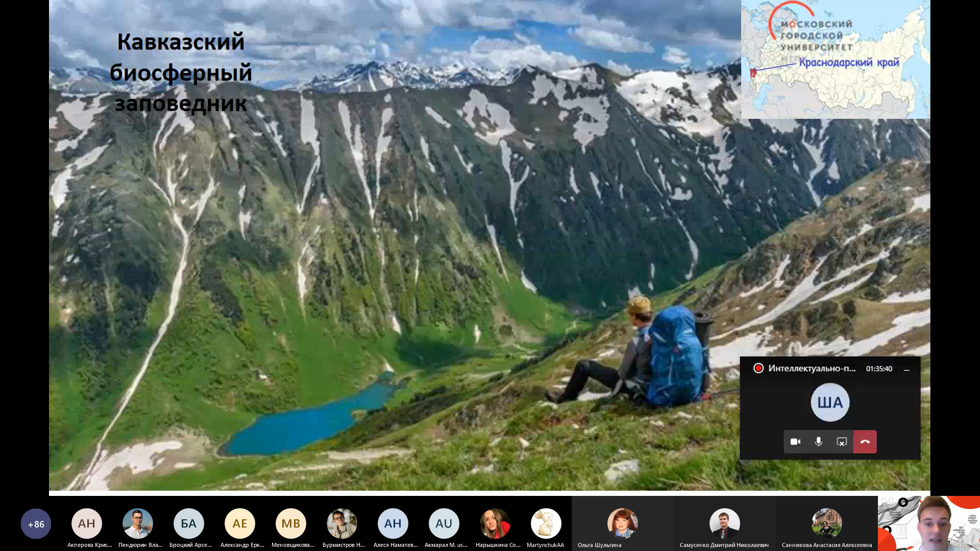Mute the microphone in the call window
Viewport: 980px width, 551px height.
pos(818,442)
